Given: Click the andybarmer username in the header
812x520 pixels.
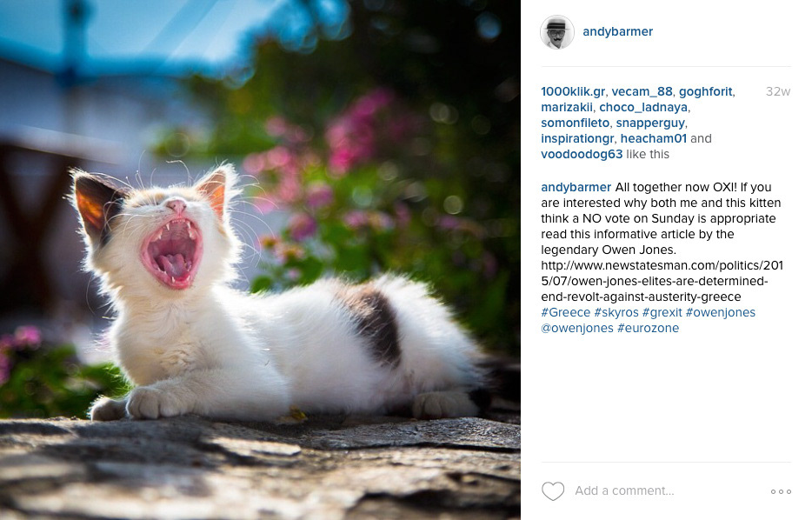Looking at the screenshot, I should [617, 31].
